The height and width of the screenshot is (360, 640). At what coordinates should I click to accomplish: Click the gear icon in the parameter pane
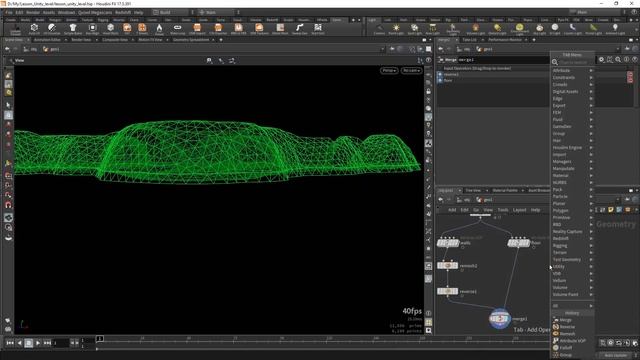point(601,60)
